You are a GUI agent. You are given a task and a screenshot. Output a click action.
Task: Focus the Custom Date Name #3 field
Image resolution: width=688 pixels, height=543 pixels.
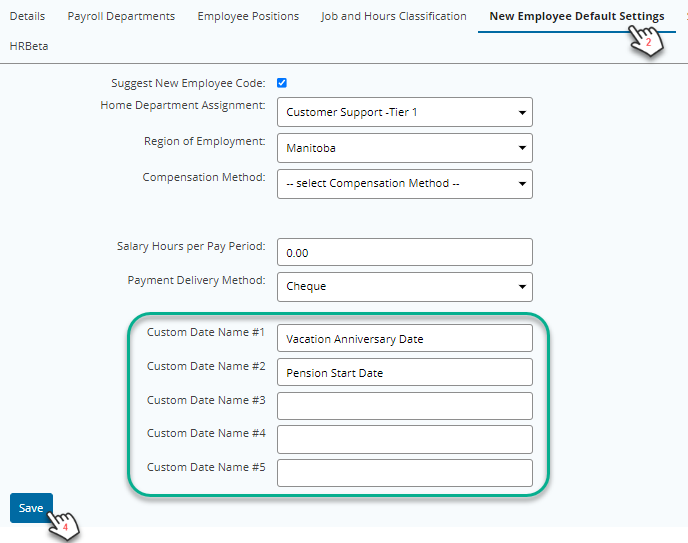tap(405, 406)
